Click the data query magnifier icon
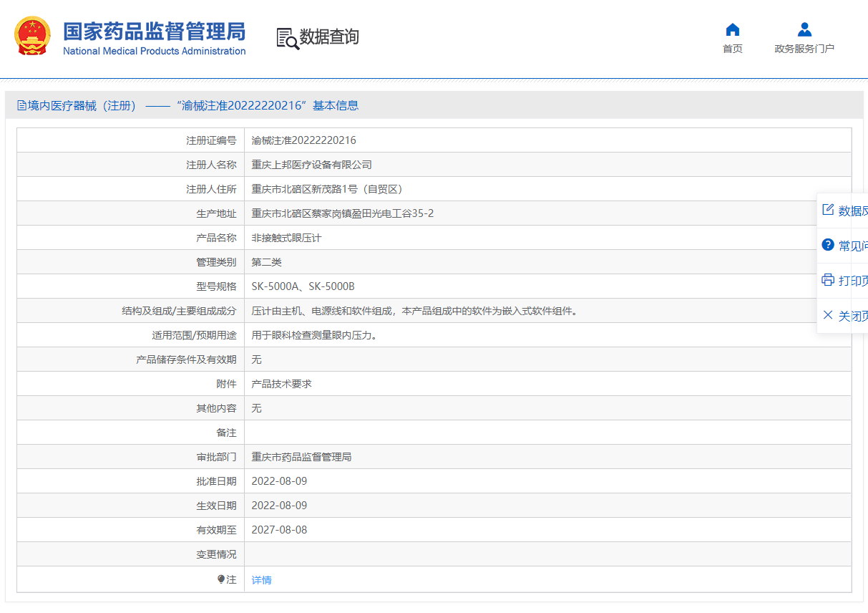868x613 pixels. 287,38
